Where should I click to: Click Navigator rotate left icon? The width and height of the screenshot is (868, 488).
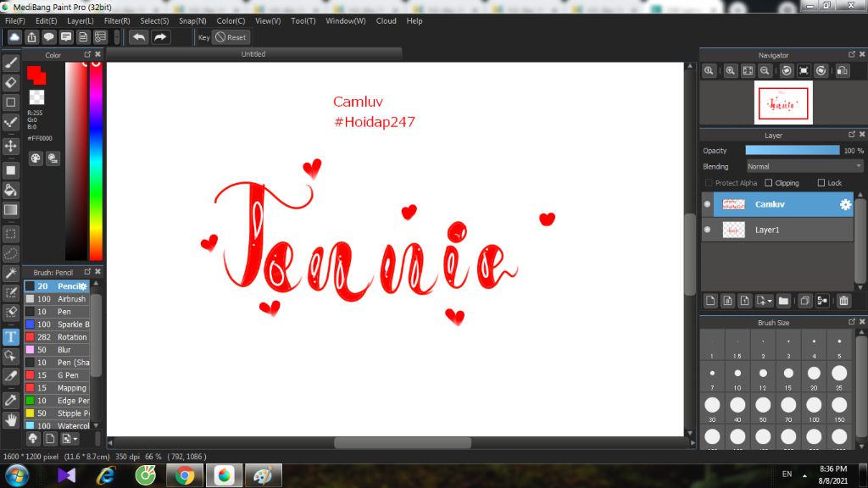[x=786, y=71]
